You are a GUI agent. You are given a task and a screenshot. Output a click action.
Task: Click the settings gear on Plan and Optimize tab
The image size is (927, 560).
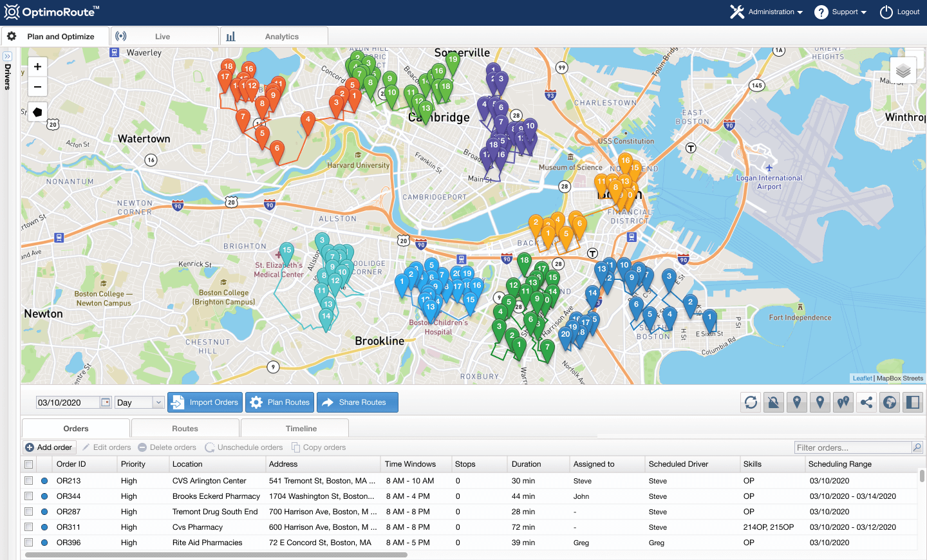click(x=12, y=36)
